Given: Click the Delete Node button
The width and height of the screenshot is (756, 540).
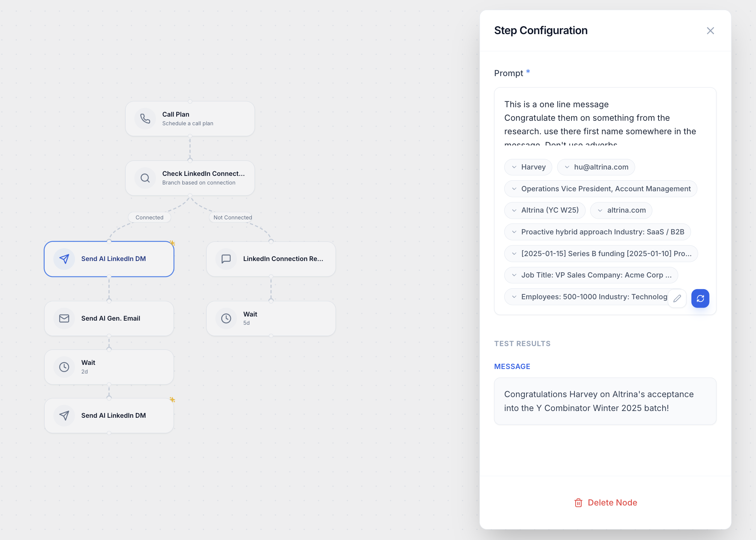Looking at the screenshot, I should [612, 502].
